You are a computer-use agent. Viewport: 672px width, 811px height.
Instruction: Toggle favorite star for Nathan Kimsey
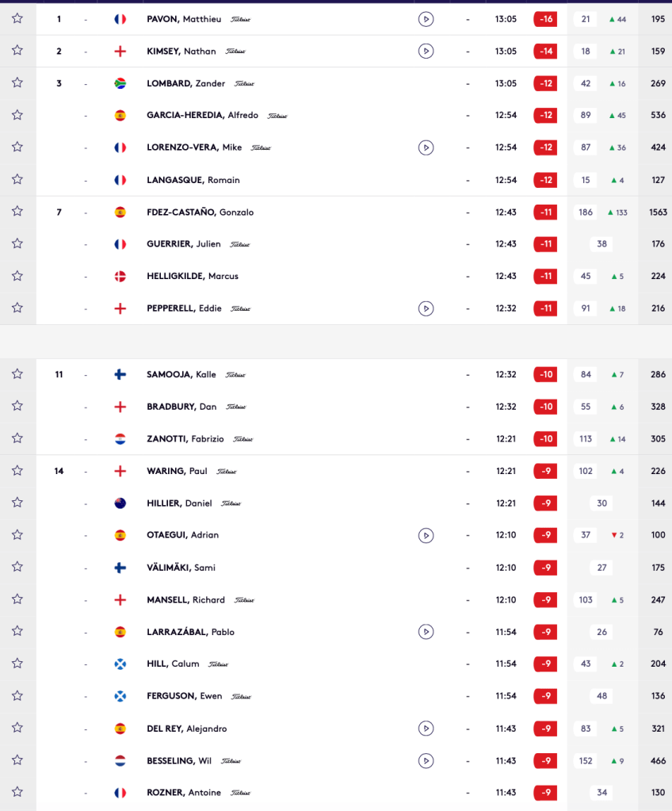pyautogui.click(x=17, y=51)
